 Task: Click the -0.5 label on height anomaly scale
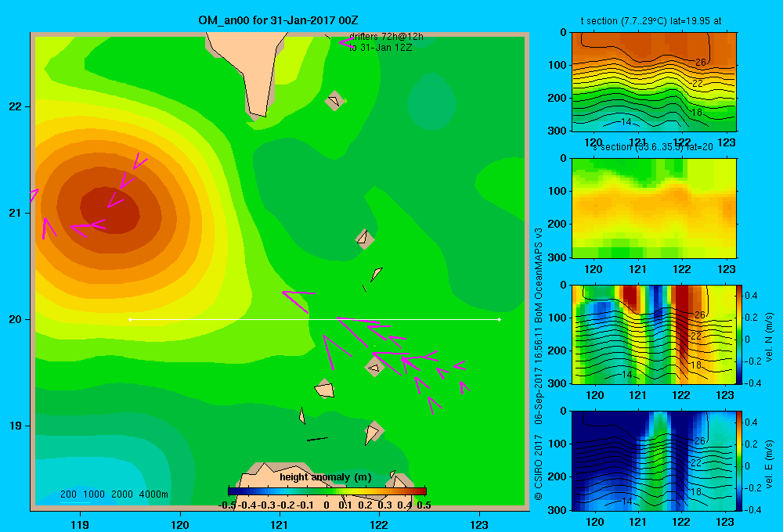point(227,505)
